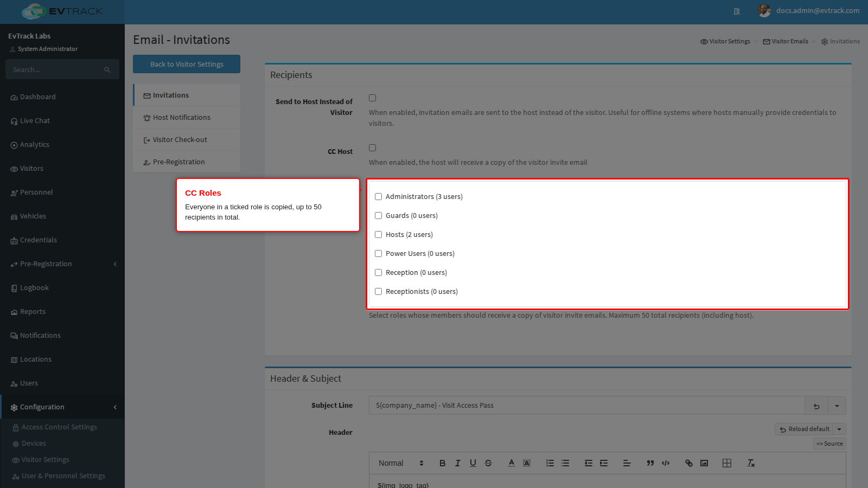This screenshot has height=488, width=868.
Task: Open Visitor Settings breadcrumb link
Action: pyautogui.click(x=725, y=42)
